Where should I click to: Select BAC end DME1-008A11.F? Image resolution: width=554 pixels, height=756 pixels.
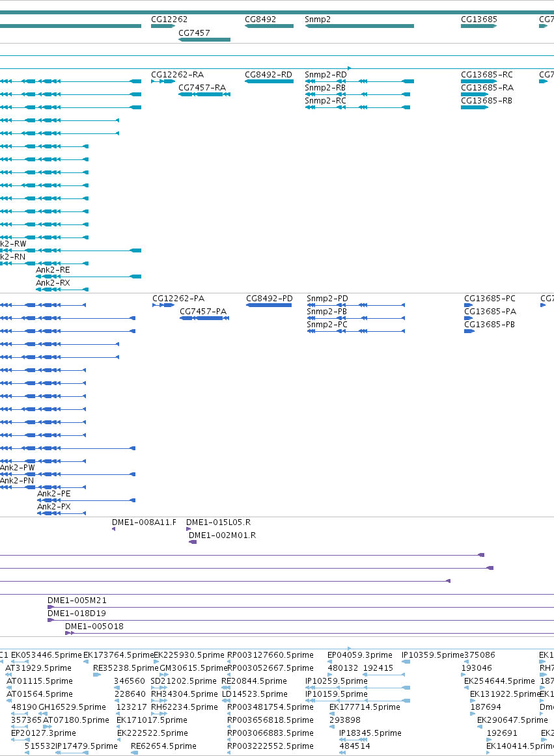[x=145, y=522]
